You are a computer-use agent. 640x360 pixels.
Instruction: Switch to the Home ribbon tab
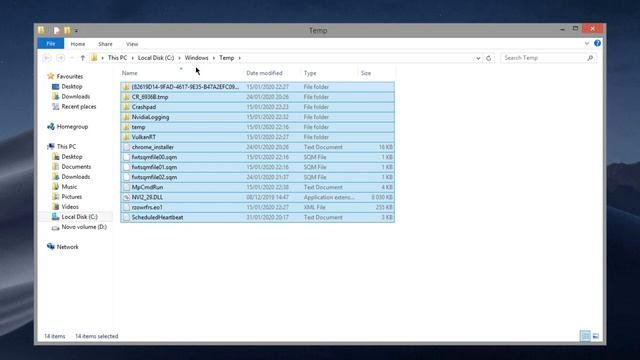pos(78,44)
